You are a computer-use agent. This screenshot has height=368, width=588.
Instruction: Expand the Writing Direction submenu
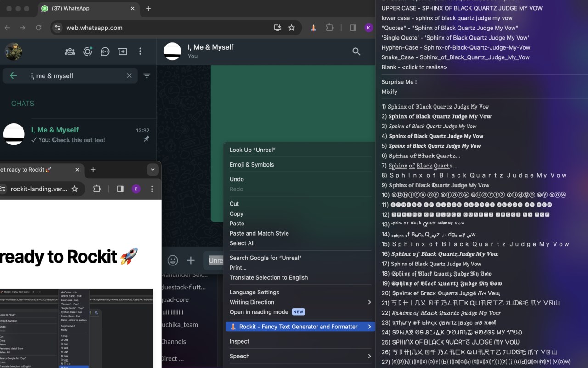[300, 302]
